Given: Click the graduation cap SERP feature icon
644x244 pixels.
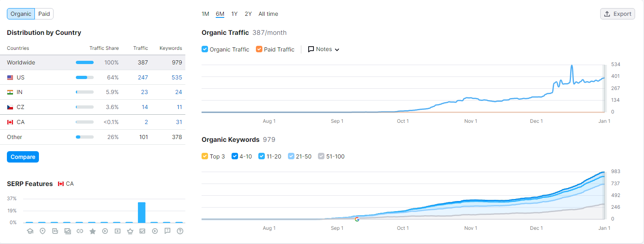Looking at the screenshot, I should point(30,231).
